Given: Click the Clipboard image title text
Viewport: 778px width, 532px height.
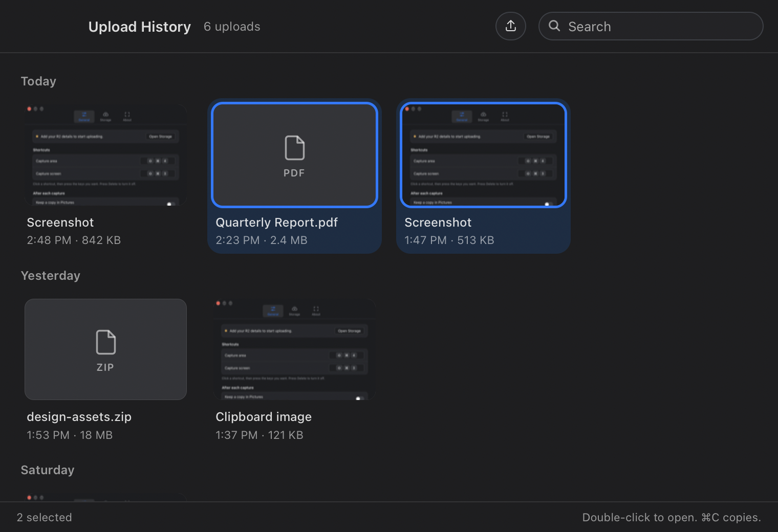Looking at the screenshot, I should pyautogui.click(x=264, y=417).
